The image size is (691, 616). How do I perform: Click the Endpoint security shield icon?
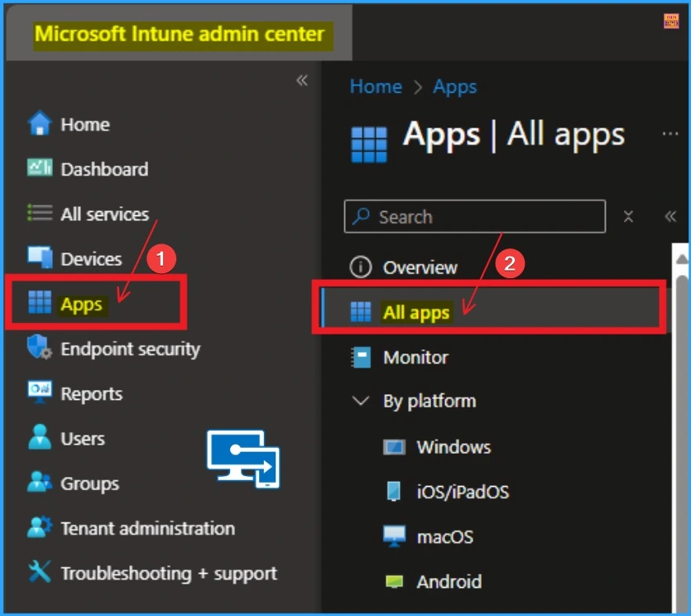click(x=40, y=347)
